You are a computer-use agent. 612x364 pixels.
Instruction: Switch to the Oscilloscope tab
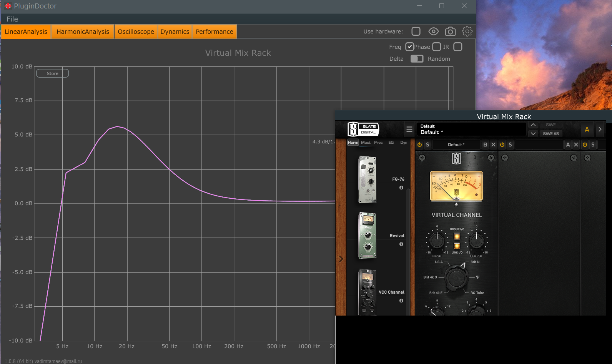click(x=136, y=32)
